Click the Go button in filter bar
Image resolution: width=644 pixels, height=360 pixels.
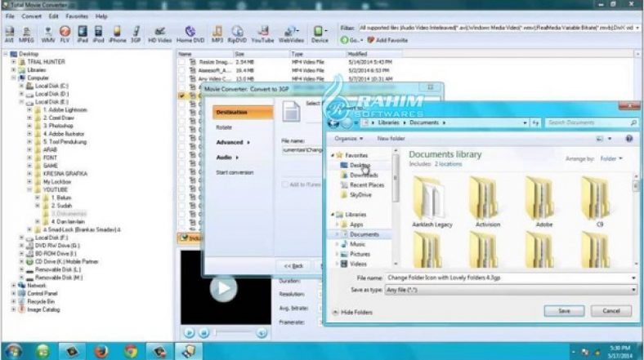click(x=351, y=40)
